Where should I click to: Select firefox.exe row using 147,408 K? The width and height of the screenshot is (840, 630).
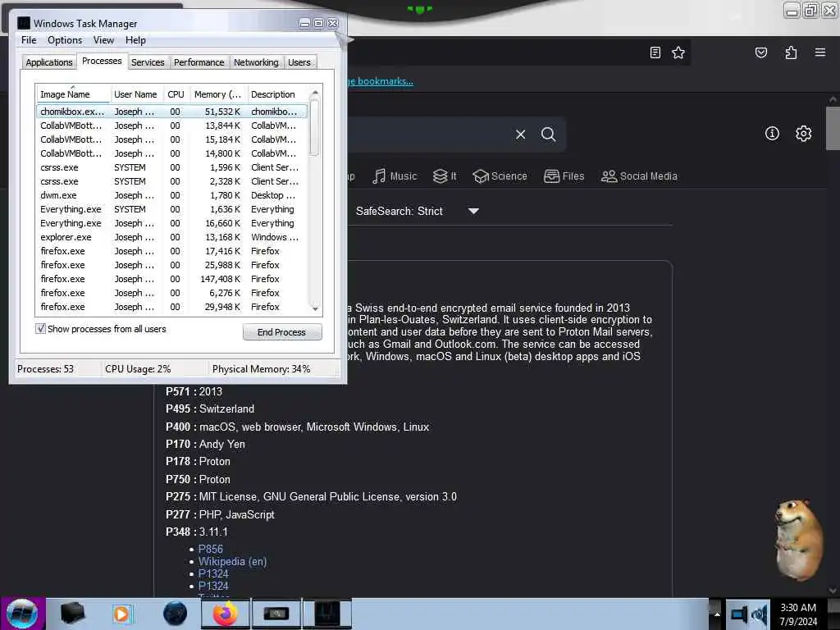tap(171, 279)
